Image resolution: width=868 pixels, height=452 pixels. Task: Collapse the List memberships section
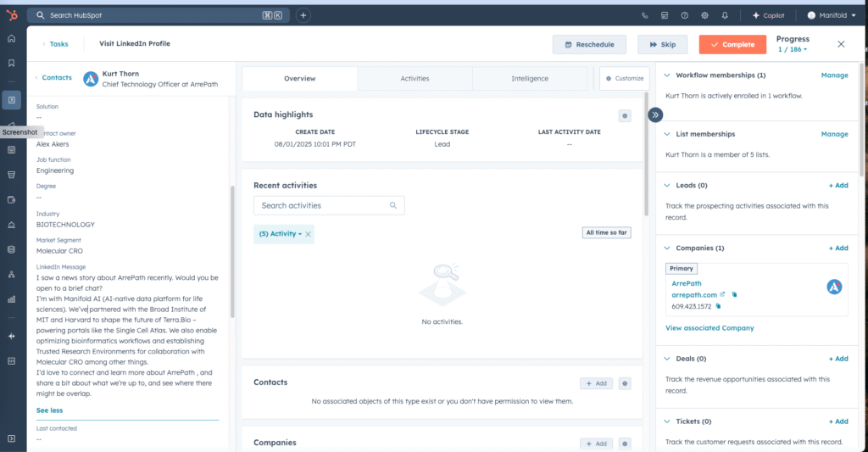point(667,134)
